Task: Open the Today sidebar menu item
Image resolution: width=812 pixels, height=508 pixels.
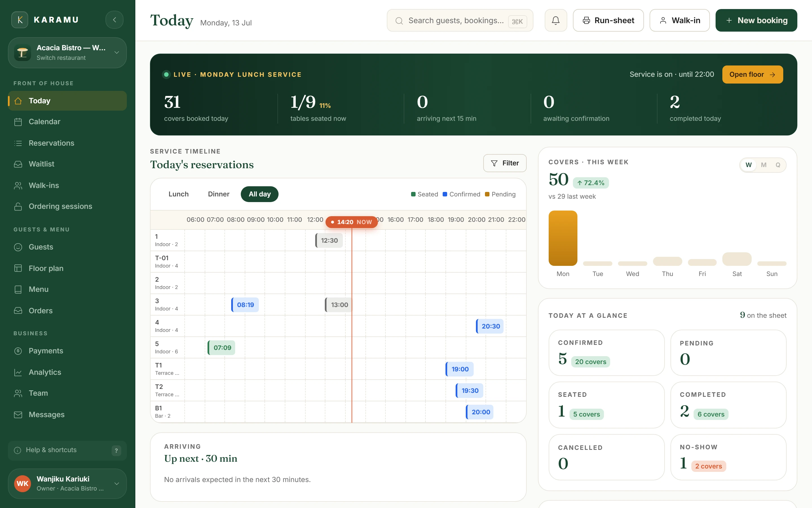Action: pos(67,101)
